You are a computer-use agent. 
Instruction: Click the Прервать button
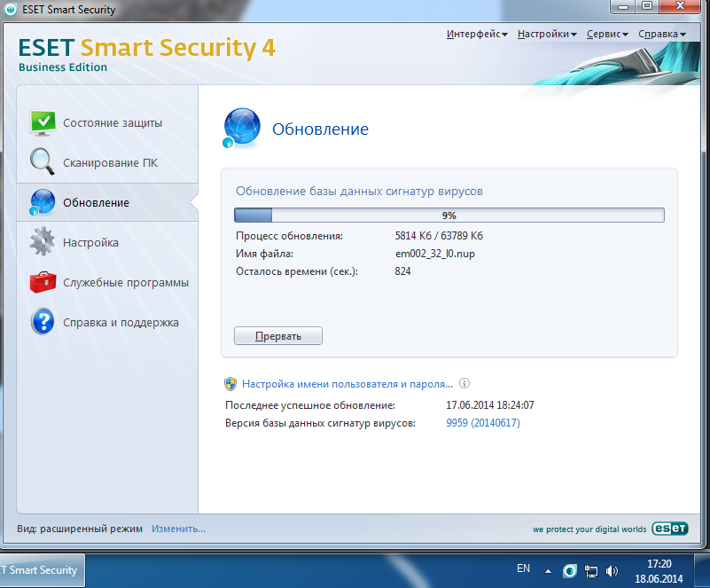[x=278, y=335]
